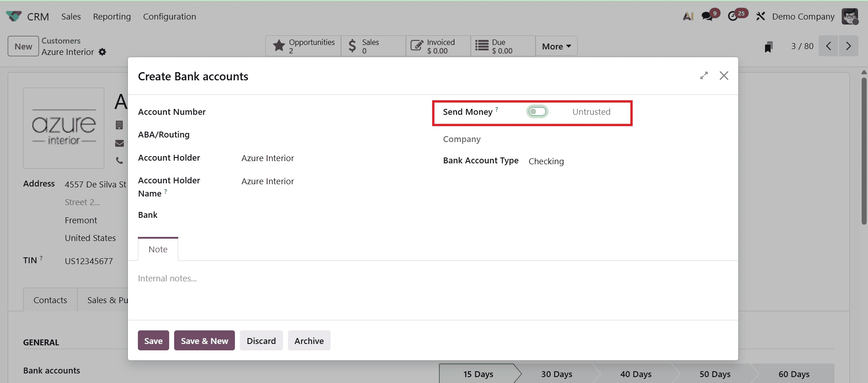The width and height of the screenshot is (868, 383).
Task: Click the Demo Company switcher
Action: [803, 16]
